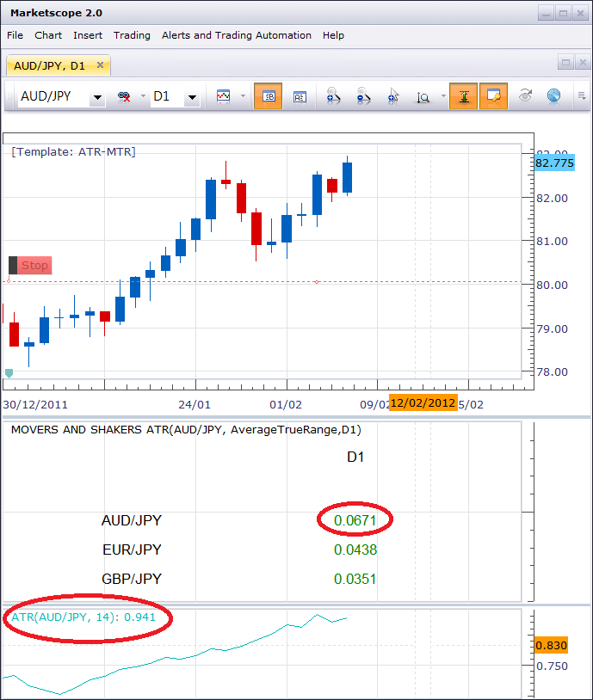This screenshot has width=593, height=700.
Task: Click the chart type icon
Action: (223, 96)
